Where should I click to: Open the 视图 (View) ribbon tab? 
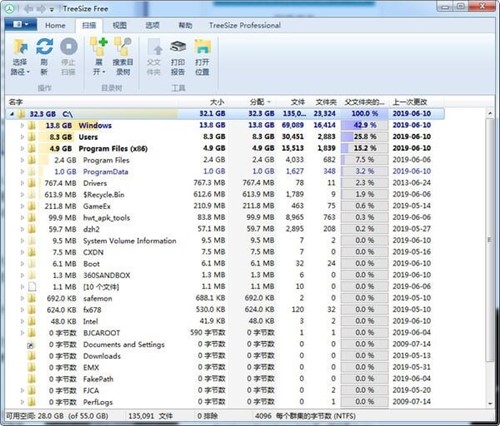[119, 25]
